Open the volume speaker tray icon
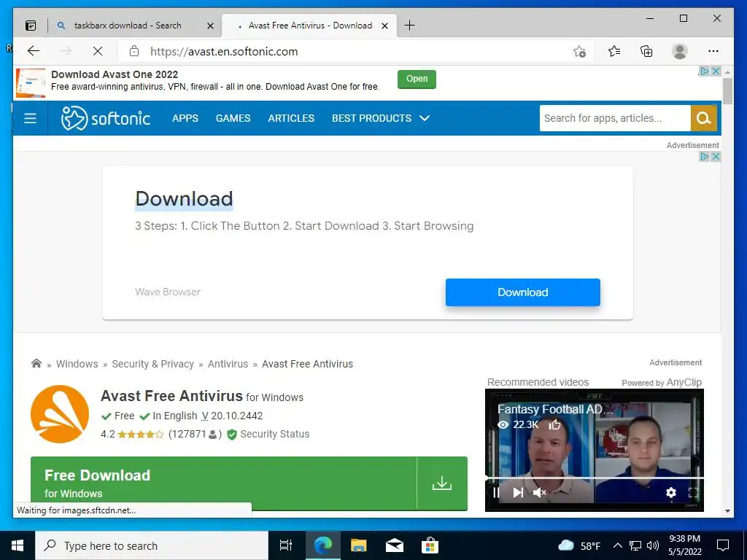Image resolution: width=747 pixels, height=560 pixels. 653,545
